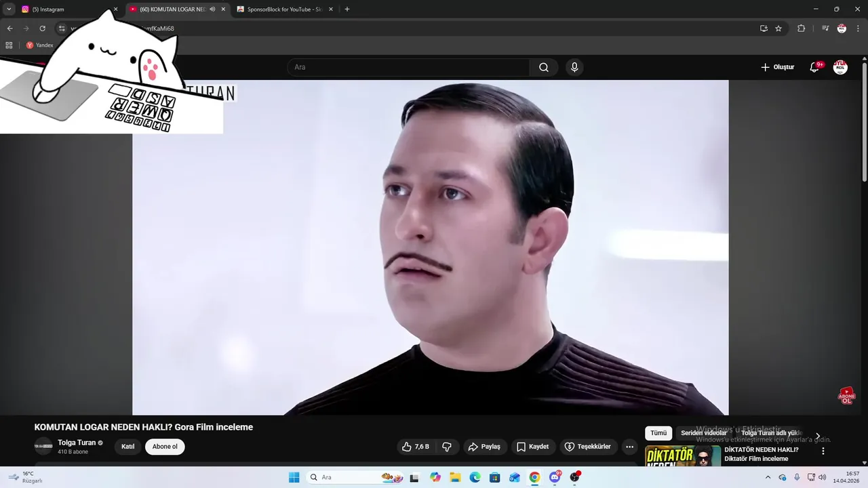Select the Tümü filter chip
This screenshot has height=488, width=868.
coord(658,433)
